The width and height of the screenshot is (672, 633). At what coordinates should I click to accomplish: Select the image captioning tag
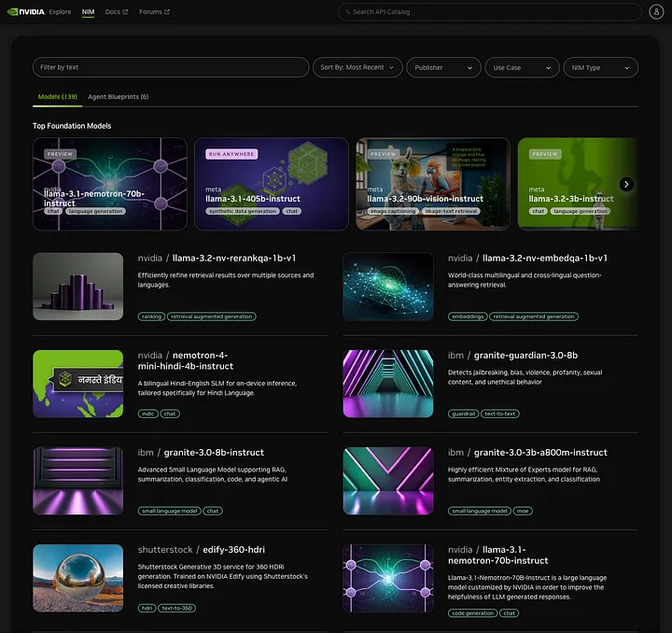point(393,211)
